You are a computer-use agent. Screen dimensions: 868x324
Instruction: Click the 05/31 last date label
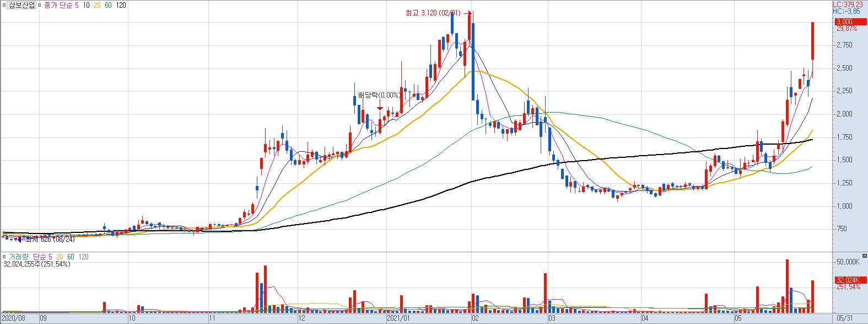[x=844, y=318]
